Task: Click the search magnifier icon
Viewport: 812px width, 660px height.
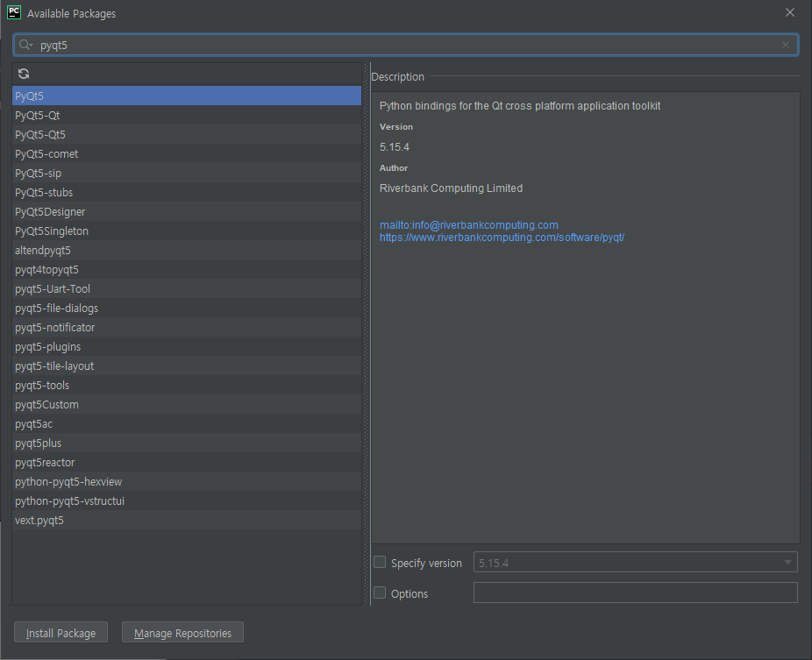Action: (x=25, y=45)
